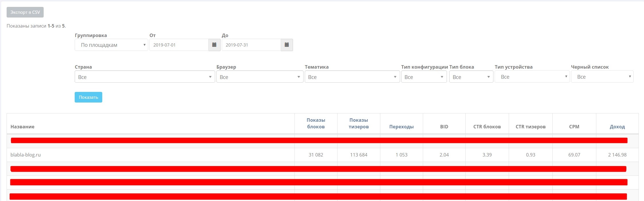Click the 'CTR тизеров' column header

(531, 127)
